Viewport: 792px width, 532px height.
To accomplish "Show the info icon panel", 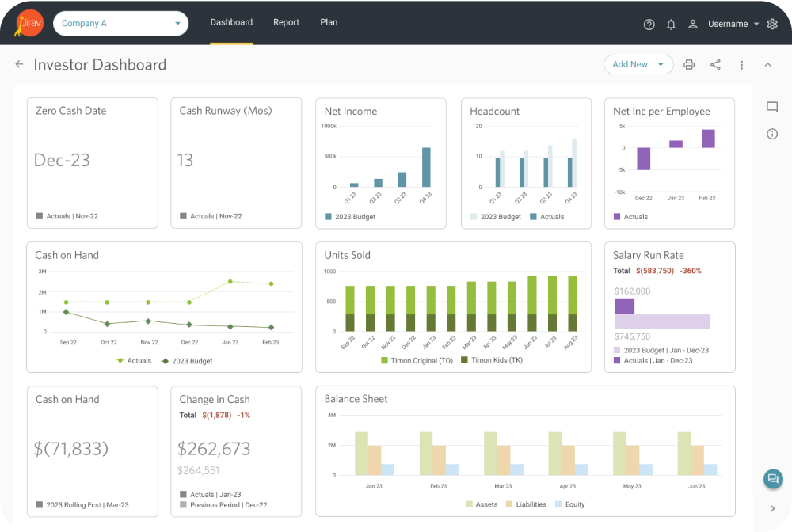I will point(772,135).
